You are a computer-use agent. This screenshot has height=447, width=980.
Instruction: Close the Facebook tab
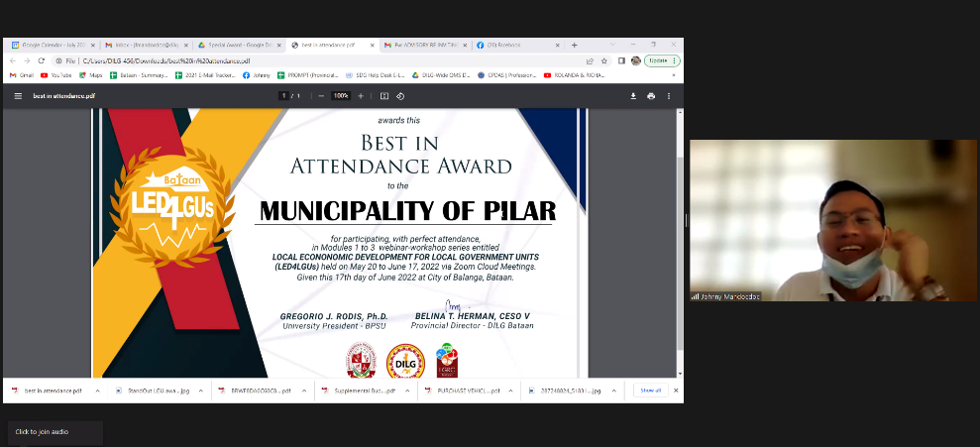tap(558, 45)
